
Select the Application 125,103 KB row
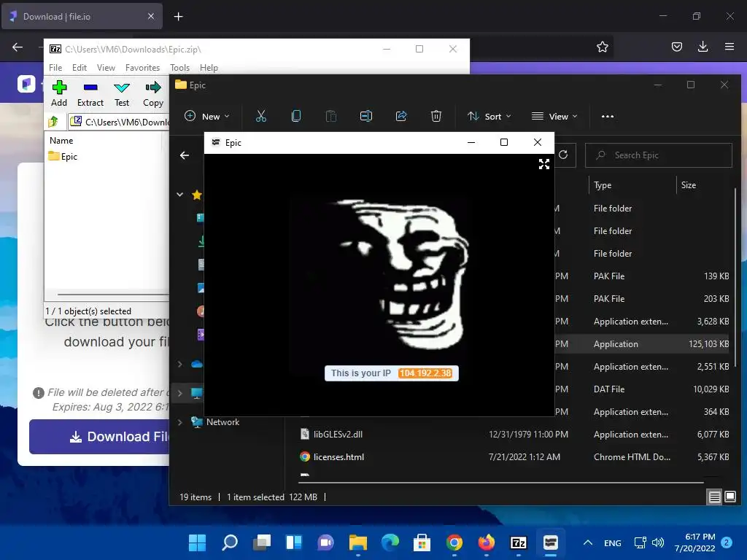point(643,344)
